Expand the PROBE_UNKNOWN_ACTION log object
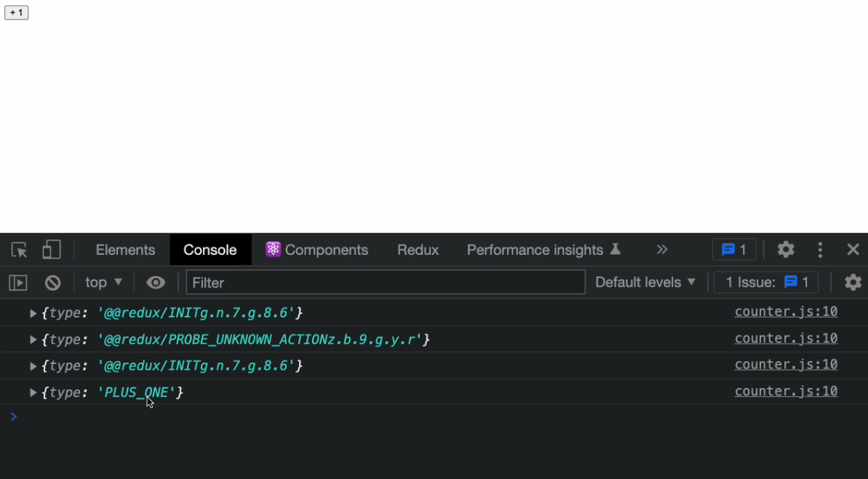 pyautogui.click(x=33, y=340)
